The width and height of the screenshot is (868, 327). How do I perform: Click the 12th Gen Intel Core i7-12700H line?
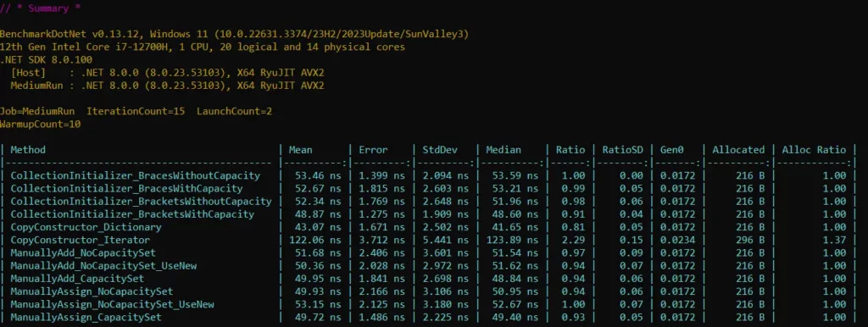pos(203,47)
